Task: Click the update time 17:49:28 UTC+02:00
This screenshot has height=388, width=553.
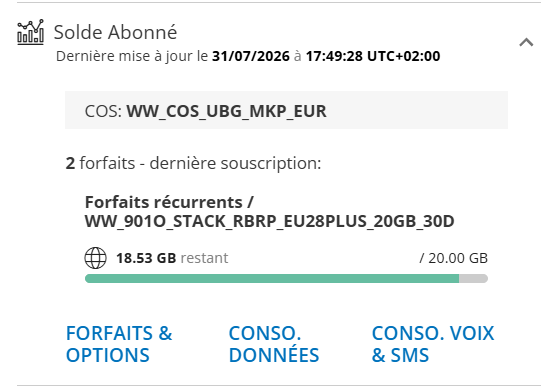Action: [x=373, y=56]
